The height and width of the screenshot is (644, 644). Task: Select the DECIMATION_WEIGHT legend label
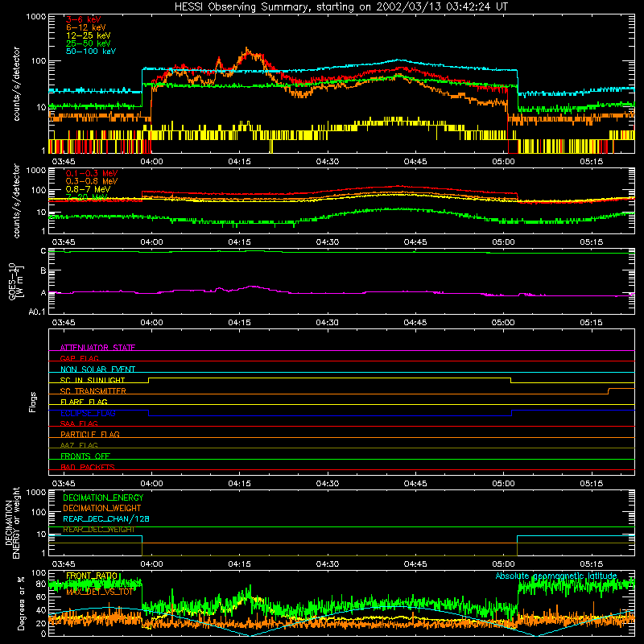click(102, 508)
